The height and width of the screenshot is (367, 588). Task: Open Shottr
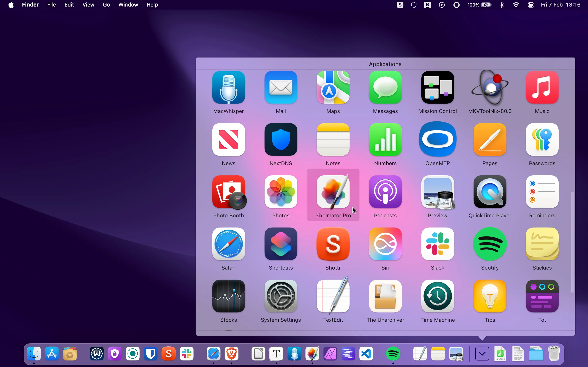(333, 244)
